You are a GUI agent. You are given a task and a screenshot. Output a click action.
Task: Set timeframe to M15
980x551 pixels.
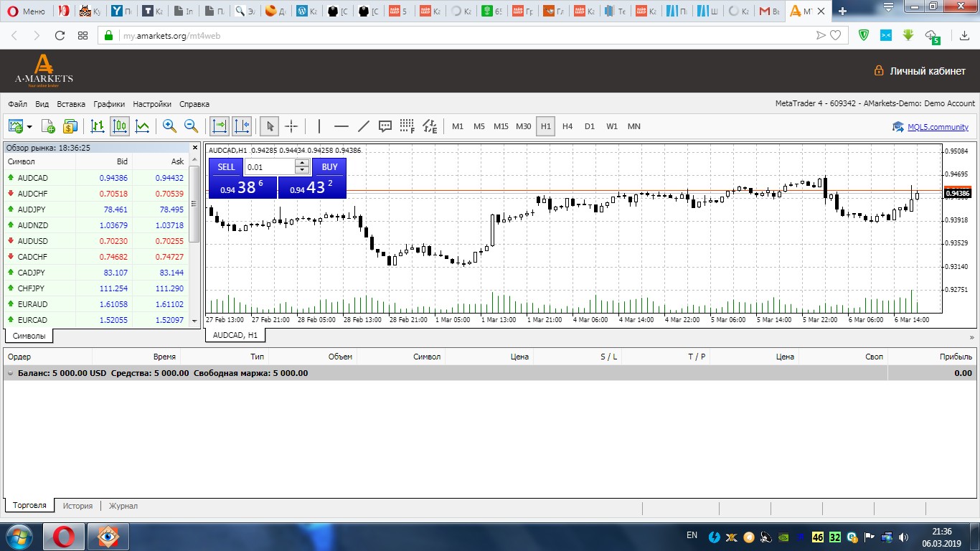click(x=501, y=126)
